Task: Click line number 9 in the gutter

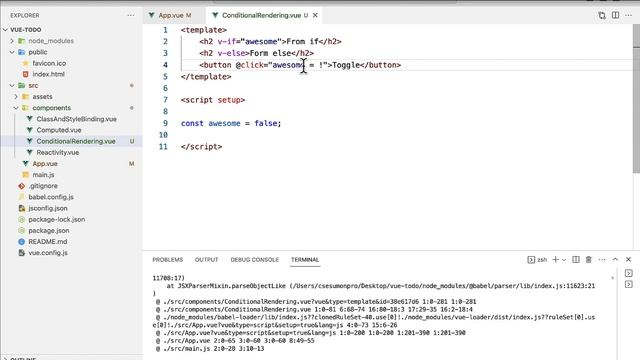Action: click(165, 123)
